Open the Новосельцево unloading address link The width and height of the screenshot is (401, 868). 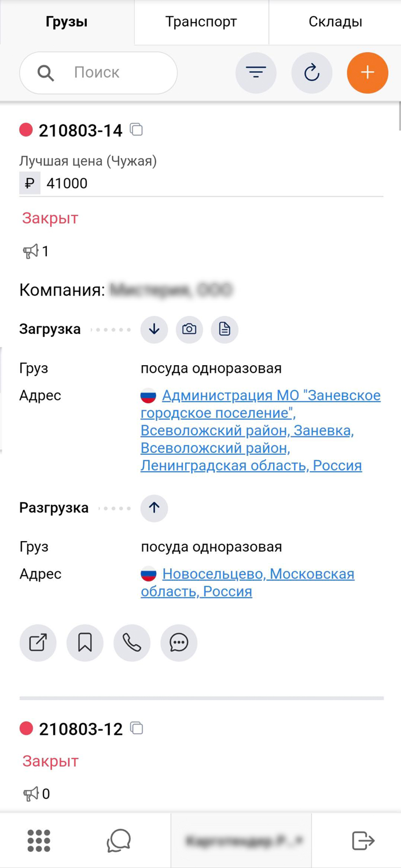coord(258,574)
